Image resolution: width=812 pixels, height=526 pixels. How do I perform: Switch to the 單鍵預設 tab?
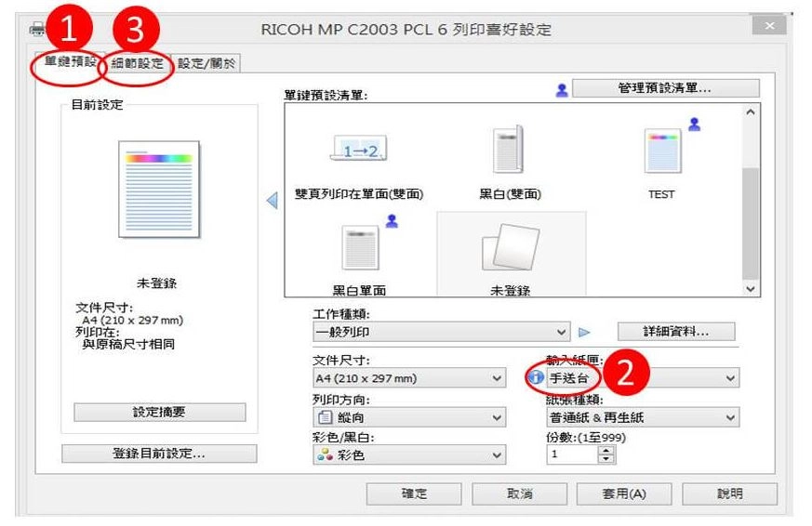click(70, 62)
